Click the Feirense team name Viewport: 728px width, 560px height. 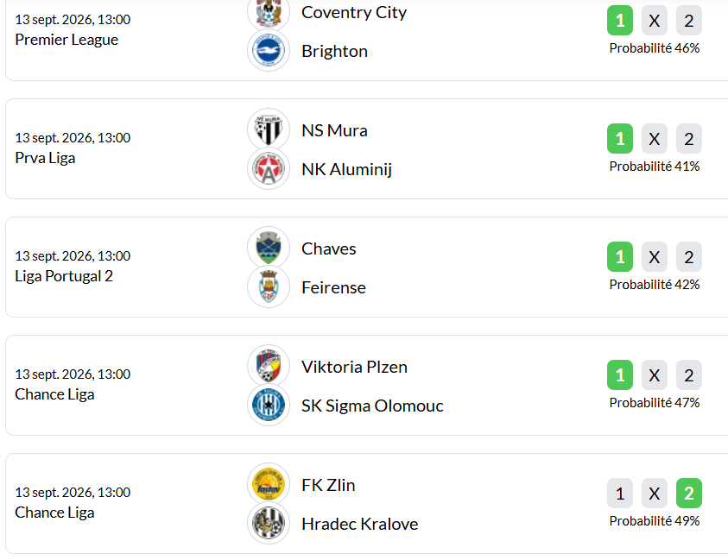(x=333, y=287)
